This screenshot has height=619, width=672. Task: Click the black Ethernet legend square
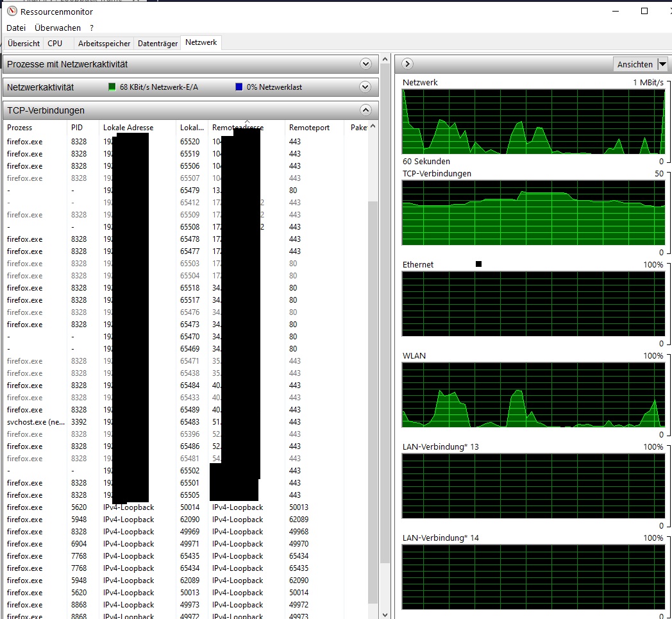[479, 264]
